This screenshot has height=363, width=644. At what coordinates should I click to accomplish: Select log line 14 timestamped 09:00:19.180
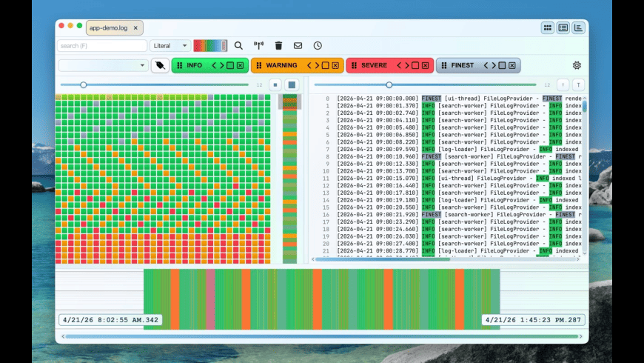tap(450, 200)
